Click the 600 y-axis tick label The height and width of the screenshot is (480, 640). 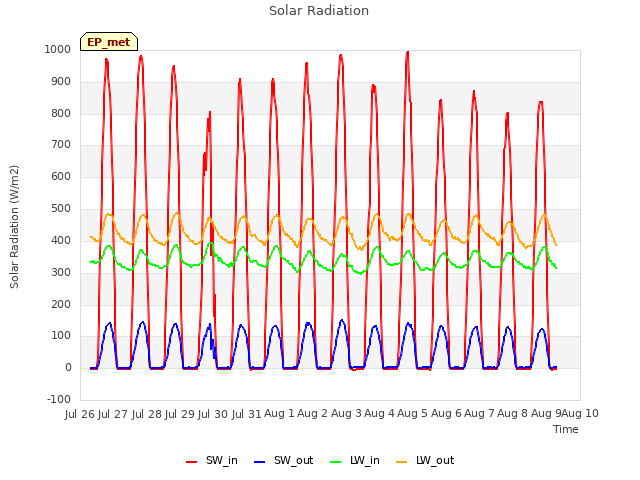click(x=61, y=177)
